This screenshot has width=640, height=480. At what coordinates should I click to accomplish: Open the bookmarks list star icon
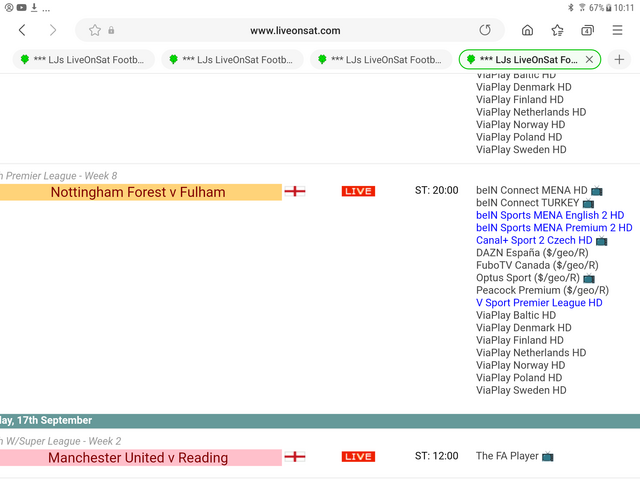tap(558, 30)
